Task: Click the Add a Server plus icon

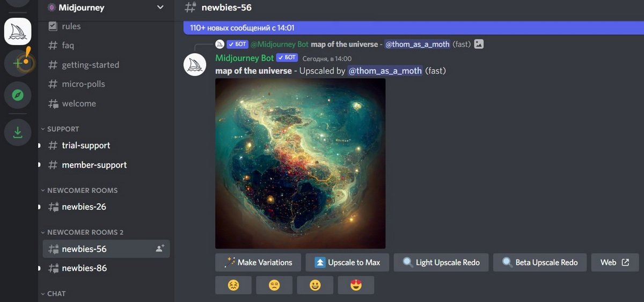Action: 18,63
